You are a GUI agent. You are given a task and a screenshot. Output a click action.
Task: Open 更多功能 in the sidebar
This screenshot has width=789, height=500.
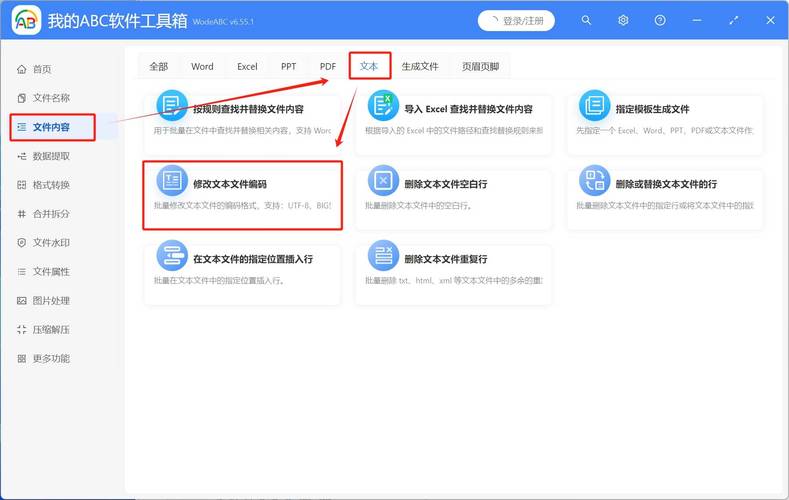point(51,359)
